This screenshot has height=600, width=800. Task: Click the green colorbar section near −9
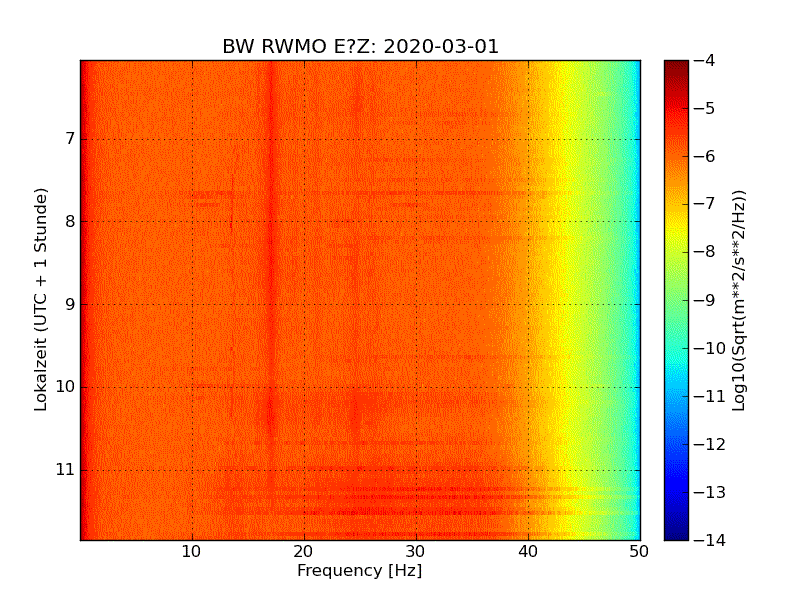click(677, 300)
